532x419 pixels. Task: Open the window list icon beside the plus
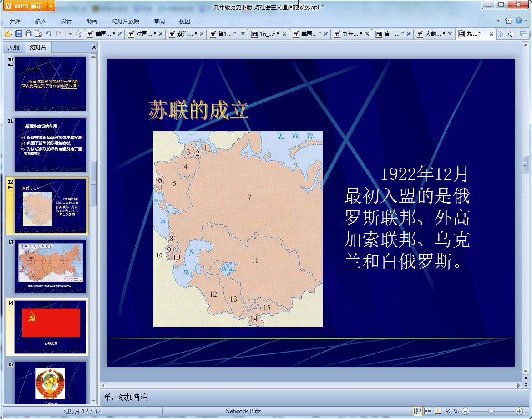(x=523, y=34)
